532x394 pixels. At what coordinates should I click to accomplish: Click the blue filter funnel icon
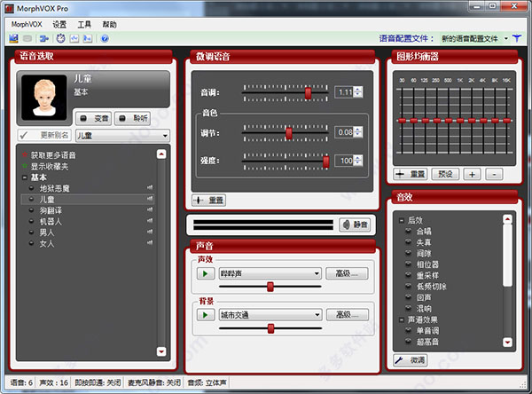coord(517,38)
